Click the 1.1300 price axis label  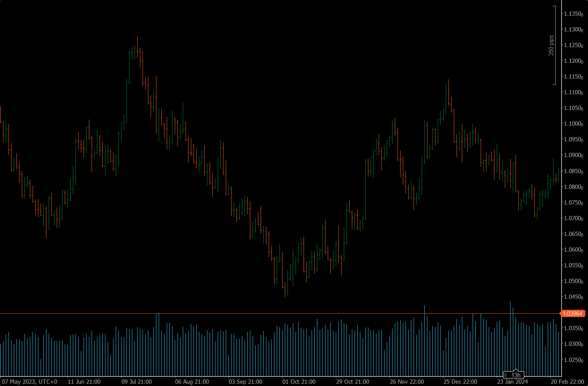(x=573, y=30)
